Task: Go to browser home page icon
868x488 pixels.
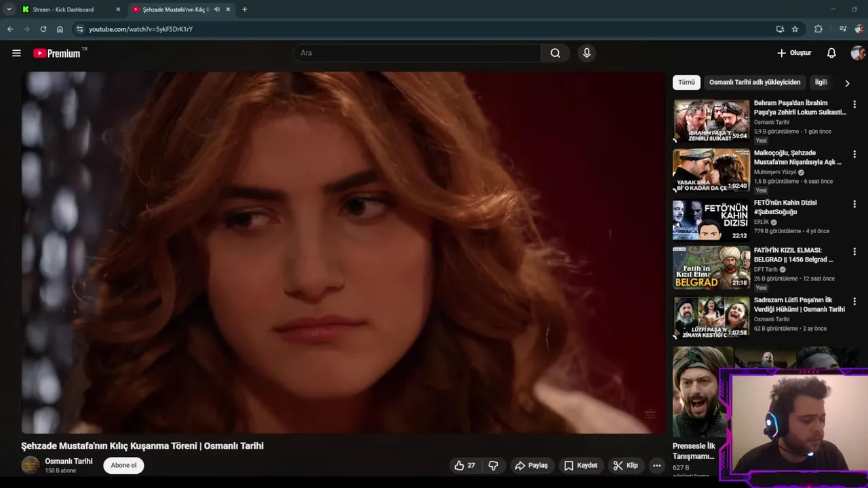Action: point(60,29)
